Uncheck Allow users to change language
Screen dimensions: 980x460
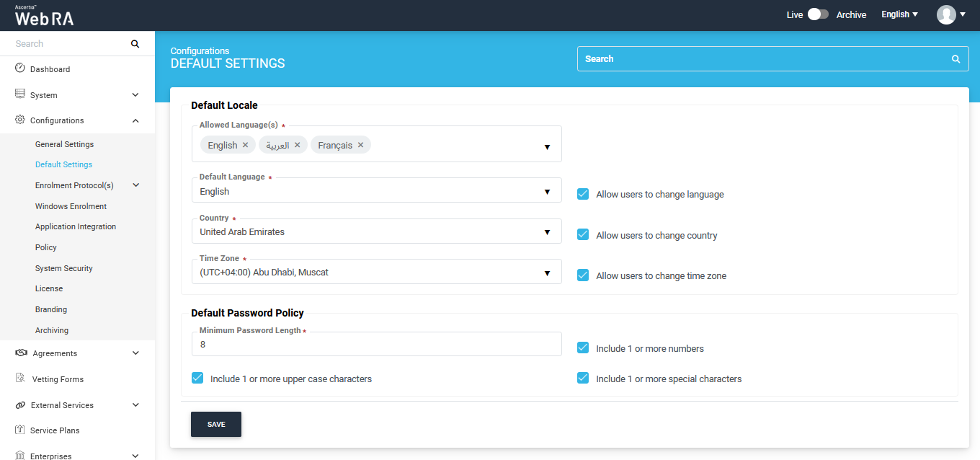pos(583,194)
